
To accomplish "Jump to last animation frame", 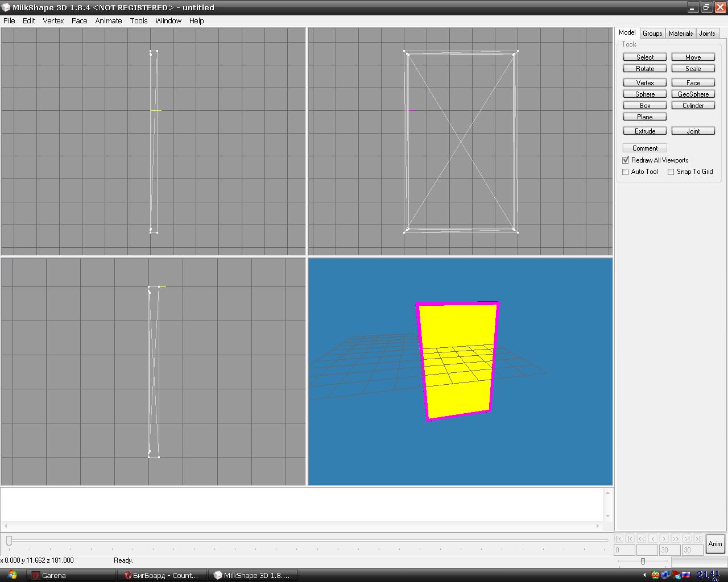I will pyautogui.click(x=698, y=539).
